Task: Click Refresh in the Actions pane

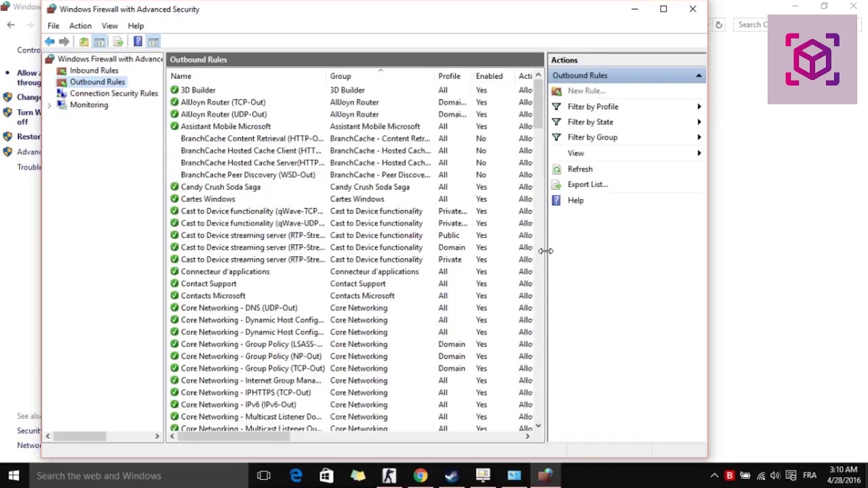Action: tap(580, 169)
